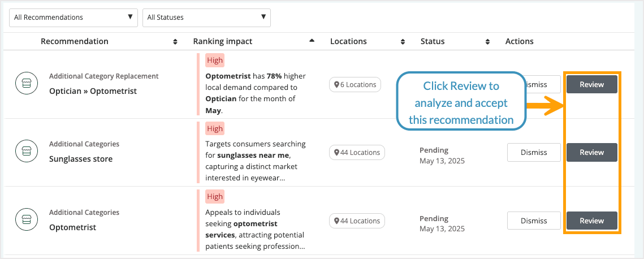The image size is (644, 259).
Task: View 44 Locations for Optometrist row
Action: coord(357,221)
